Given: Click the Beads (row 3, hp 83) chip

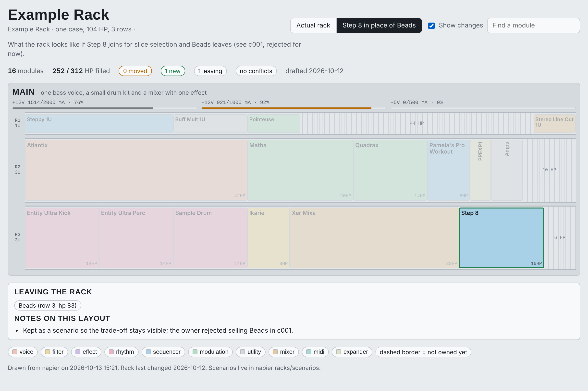Looking at the screenshot, I should click(48, 305).
